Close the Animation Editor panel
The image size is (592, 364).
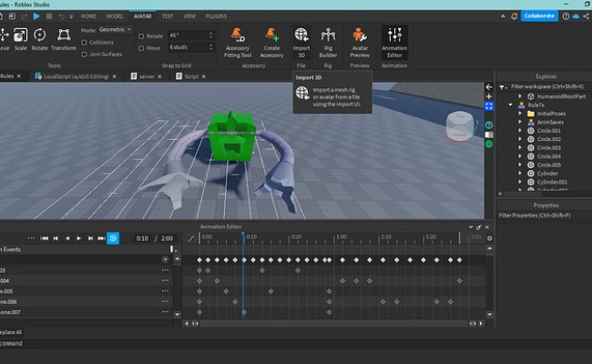point(487,227)
